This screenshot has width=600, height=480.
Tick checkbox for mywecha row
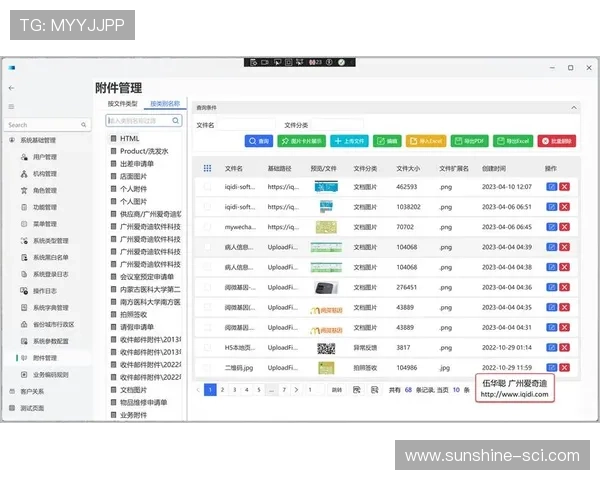point(207,227)
